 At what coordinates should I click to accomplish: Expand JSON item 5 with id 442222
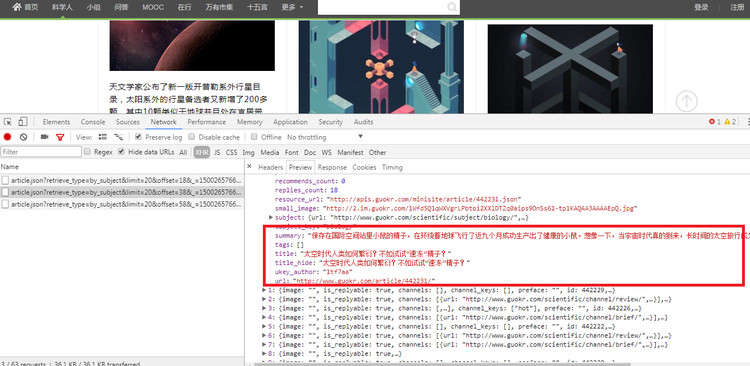click(265, 327)
